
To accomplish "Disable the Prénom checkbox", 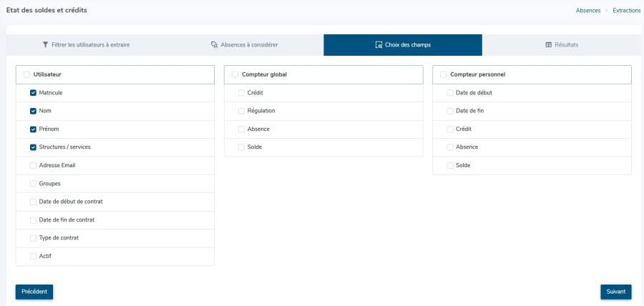I will 33,129.
